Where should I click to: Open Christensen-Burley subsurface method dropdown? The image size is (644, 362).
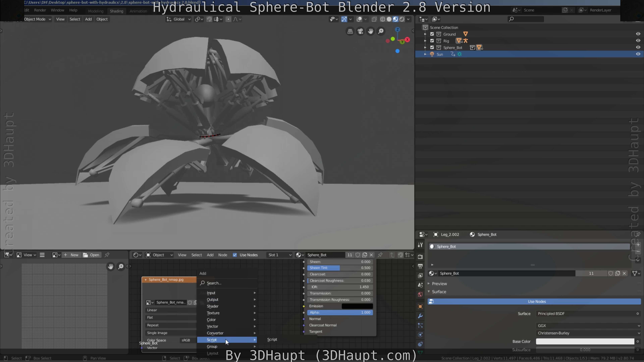[588, 333]
